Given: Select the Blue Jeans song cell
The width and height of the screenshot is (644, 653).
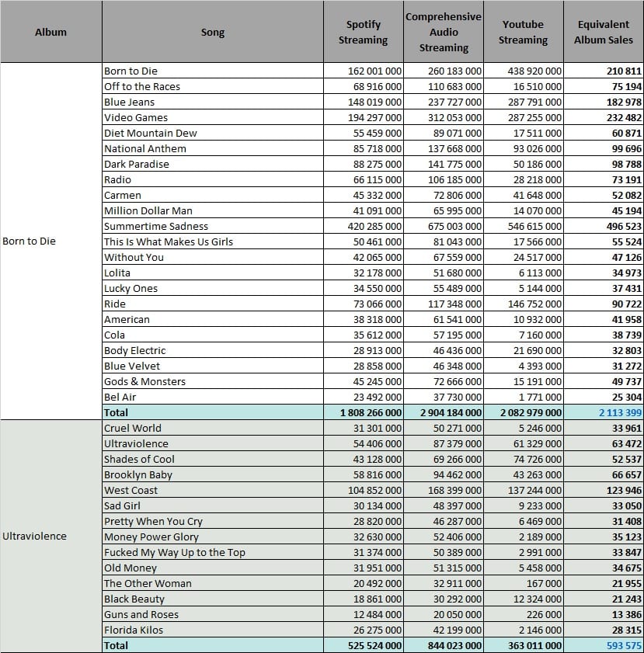Looking at the screenshot, I should click(212, 102).
